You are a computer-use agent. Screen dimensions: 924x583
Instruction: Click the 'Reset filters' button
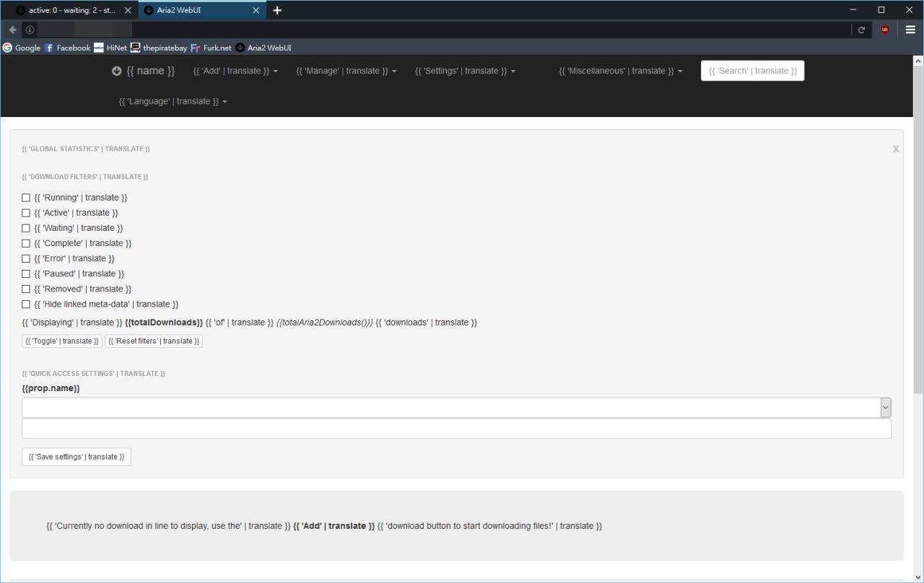tap(154, 341)
